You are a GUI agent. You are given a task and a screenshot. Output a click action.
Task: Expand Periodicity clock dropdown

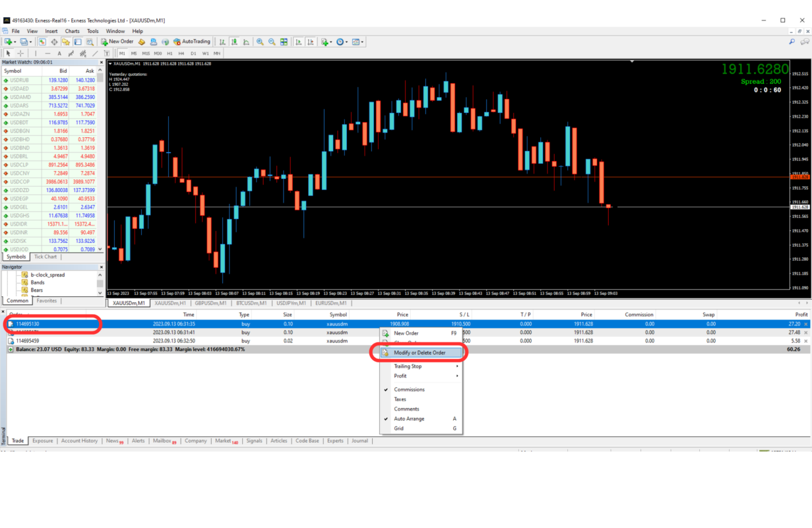tap(346, 42)
